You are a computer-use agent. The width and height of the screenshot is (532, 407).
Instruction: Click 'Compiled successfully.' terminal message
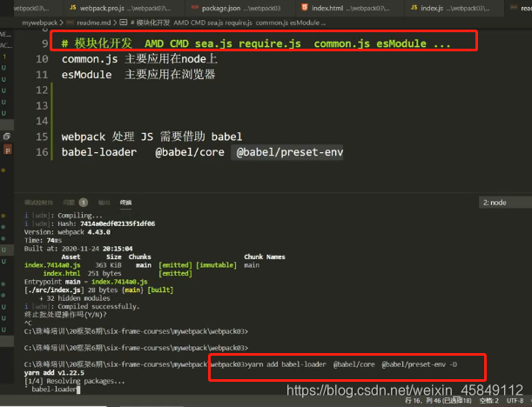[98, 307]
